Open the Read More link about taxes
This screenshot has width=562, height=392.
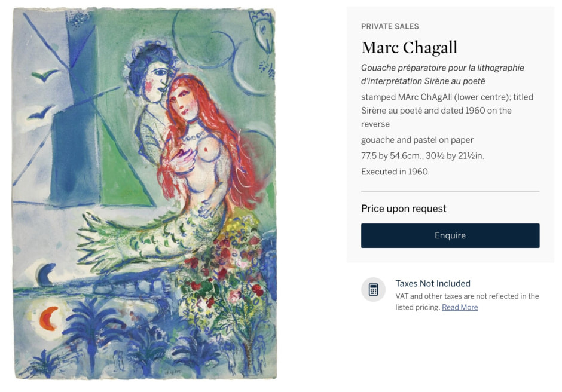pos(460,307)
